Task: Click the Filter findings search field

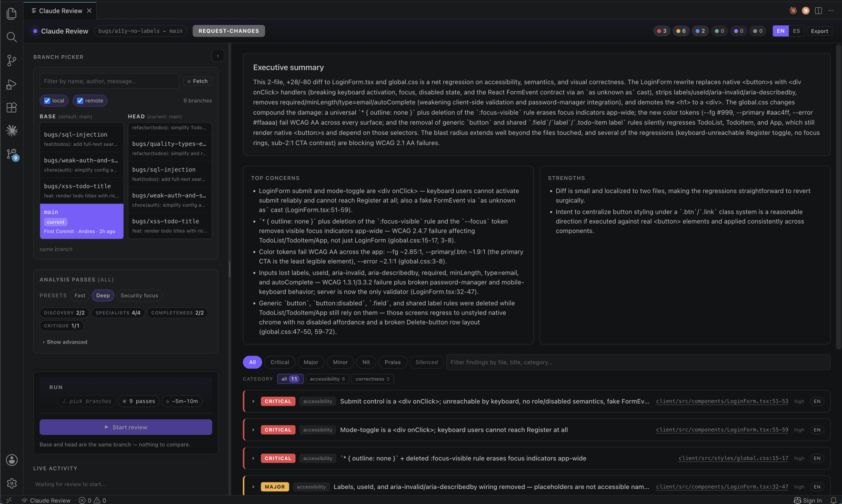Action: 638,362
